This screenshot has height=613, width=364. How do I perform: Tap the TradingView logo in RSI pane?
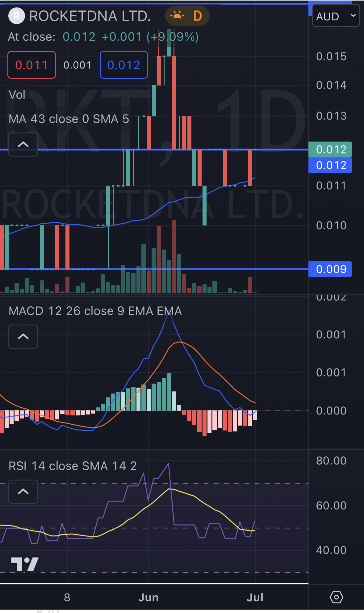tap(25, 564)
